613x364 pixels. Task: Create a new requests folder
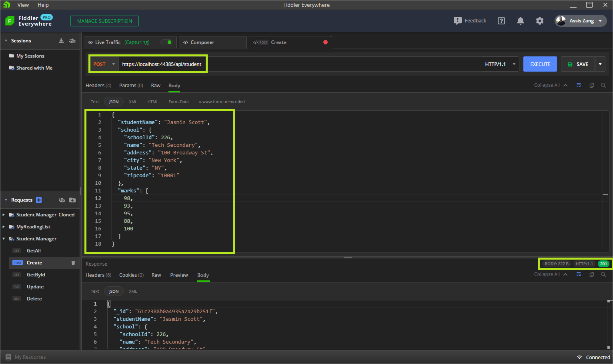click(x=72, y=200)
